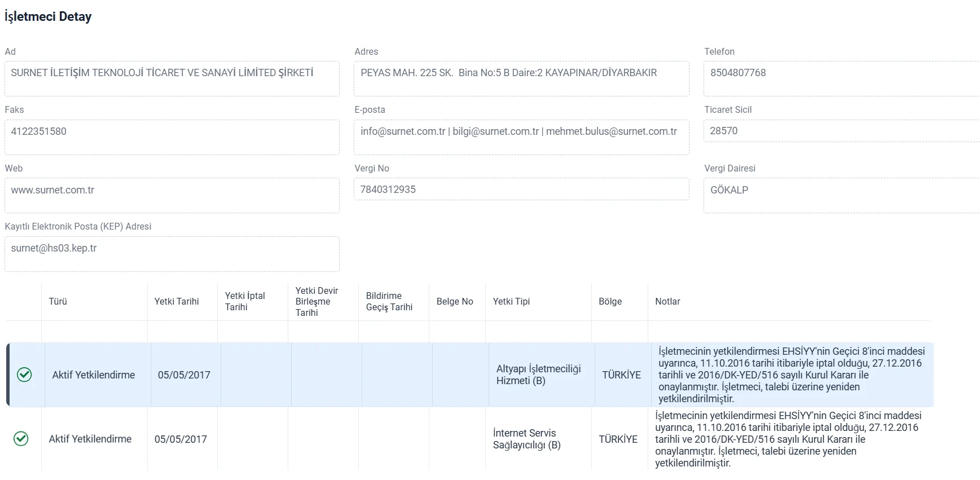This screenshot has width=980, height=480.
Task: Click date 05/05/2017 in the Altyapı İşletmeciliği row
Action: pos(184,375)
